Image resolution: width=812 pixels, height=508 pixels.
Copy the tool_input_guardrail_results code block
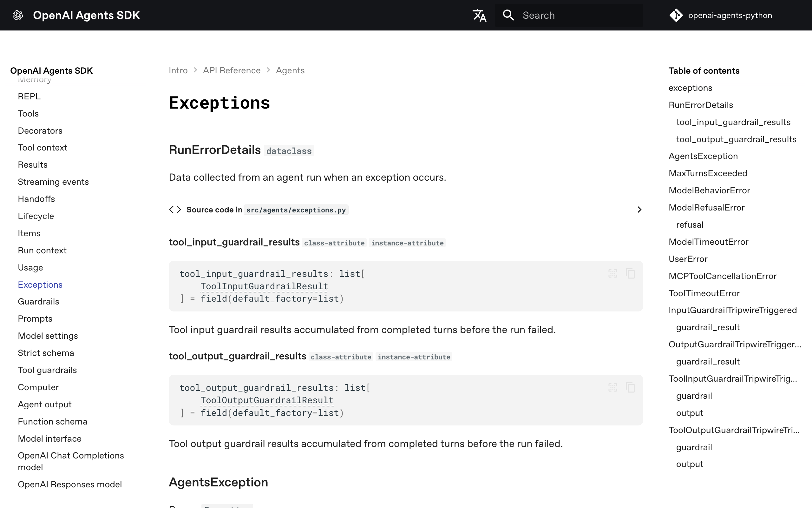[x=631, y=273]
